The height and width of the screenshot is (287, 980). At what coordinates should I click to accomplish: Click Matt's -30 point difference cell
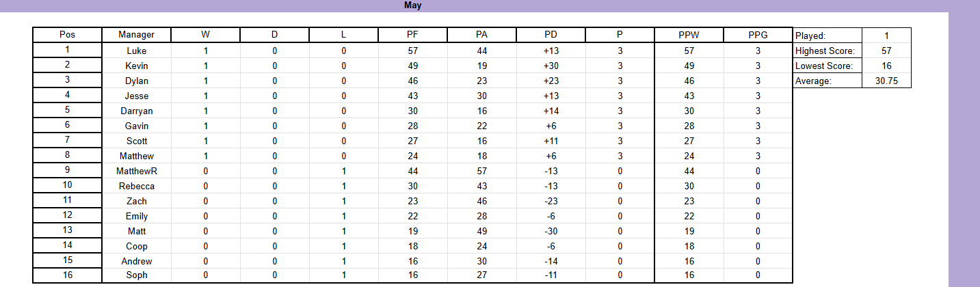tap(551, 231)
